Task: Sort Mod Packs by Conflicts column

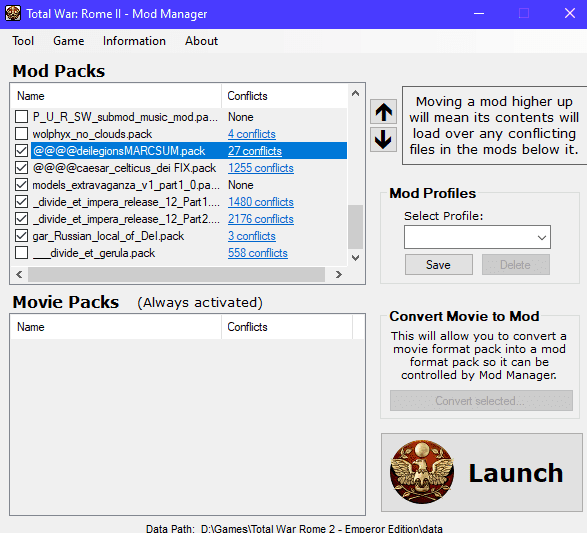Action: [285, 96]
